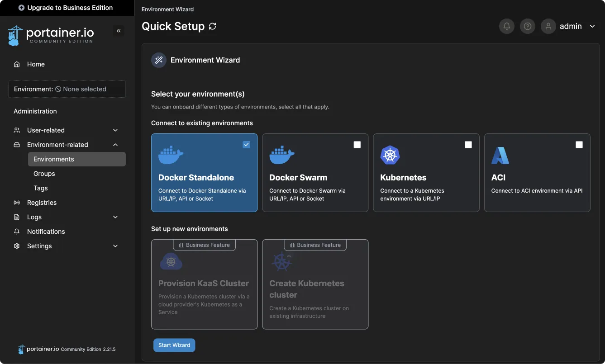Expand the User-related section chevron
The height and width of the screenshot is (364, 605).
(115, 130)
